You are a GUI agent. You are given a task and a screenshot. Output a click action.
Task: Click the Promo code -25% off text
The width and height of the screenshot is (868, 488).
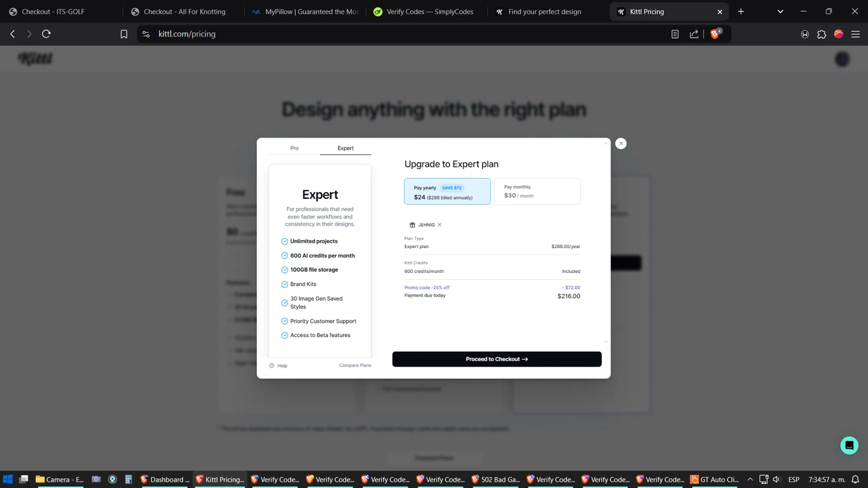point(427,287)
